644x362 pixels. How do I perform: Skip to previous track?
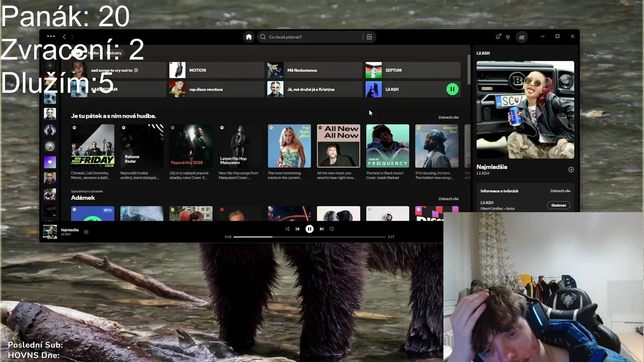click(297, 229)
